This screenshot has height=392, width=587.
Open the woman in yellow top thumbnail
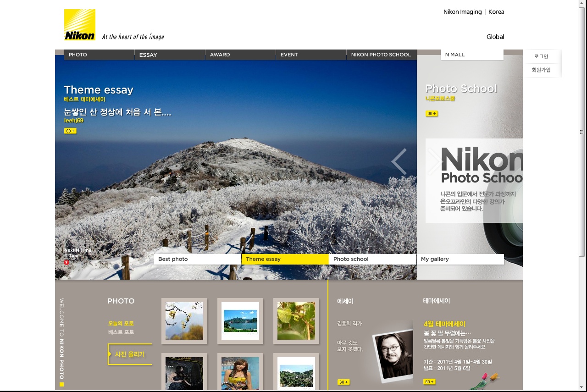coord(240,372)
